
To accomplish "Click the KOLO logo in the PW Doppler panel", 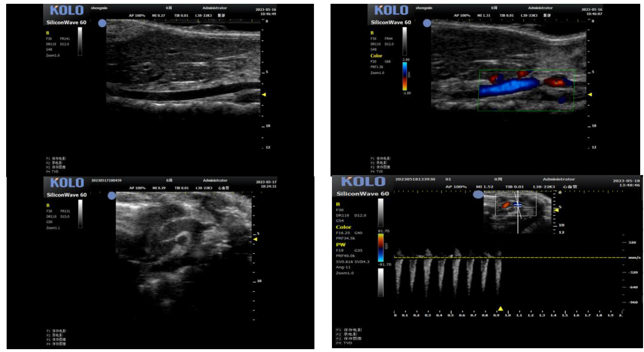I will tap(362, 182).
